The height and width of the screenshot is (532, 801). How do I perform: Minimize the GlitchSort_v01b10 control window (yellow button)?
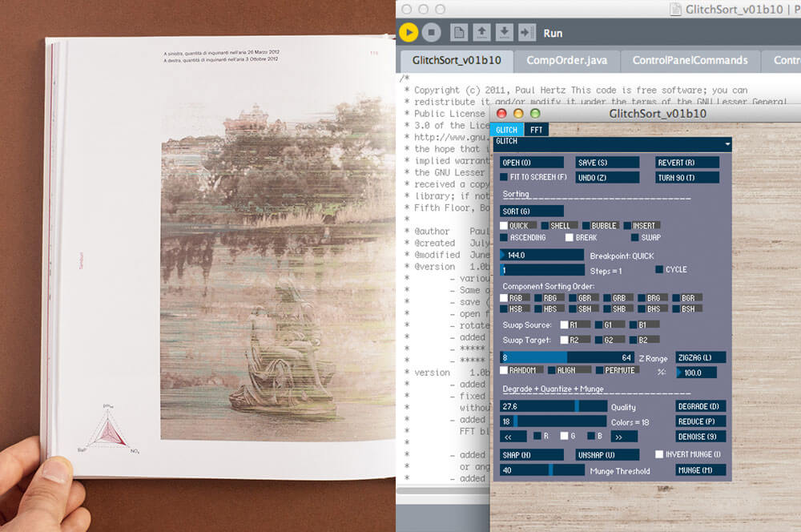click(x=518, y=114)
